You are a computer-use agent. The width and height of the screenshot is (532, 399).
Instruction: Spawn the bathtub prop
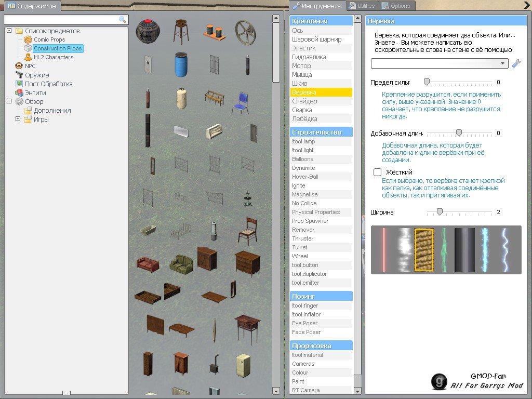coord(148,230)
